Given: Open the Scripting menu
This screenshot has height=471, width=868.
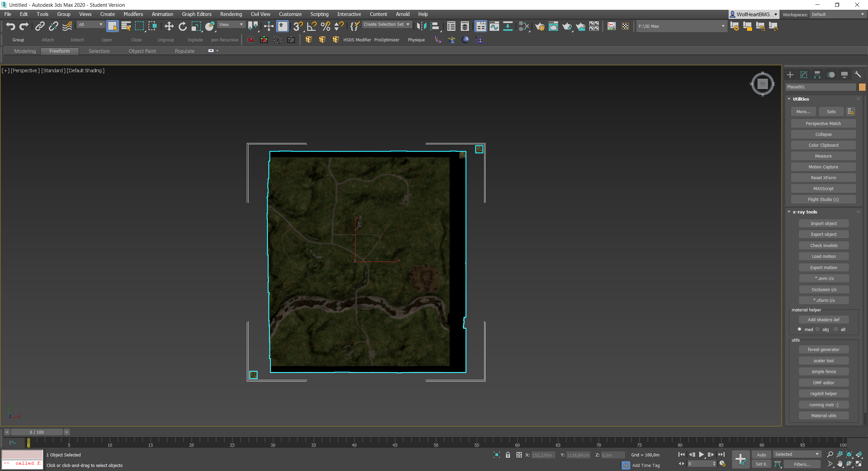Looking at the screenshot, I should (x=319, y=14).
